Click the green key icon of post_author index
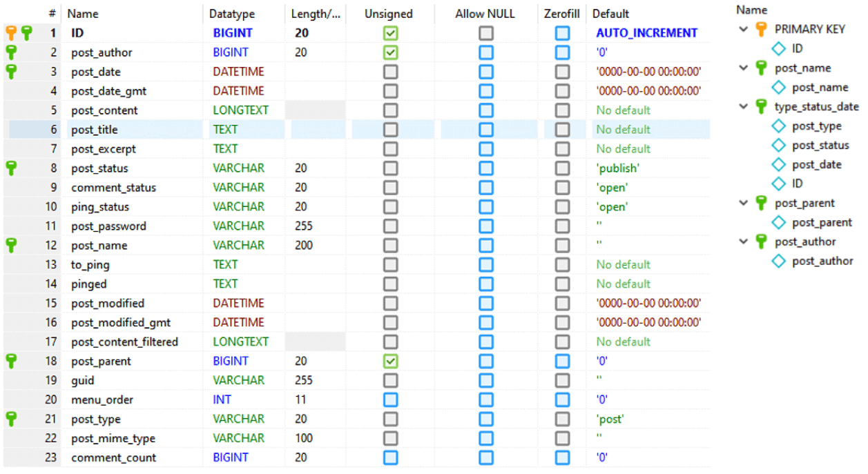Viewport: 868px width, 474px height. (x=761, y=241)
